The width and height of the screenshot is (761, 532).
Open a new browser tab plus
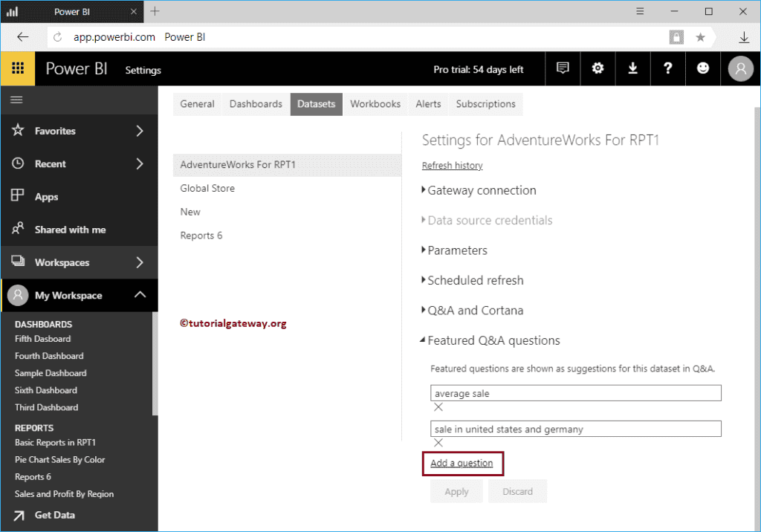[x=155, y=11]
